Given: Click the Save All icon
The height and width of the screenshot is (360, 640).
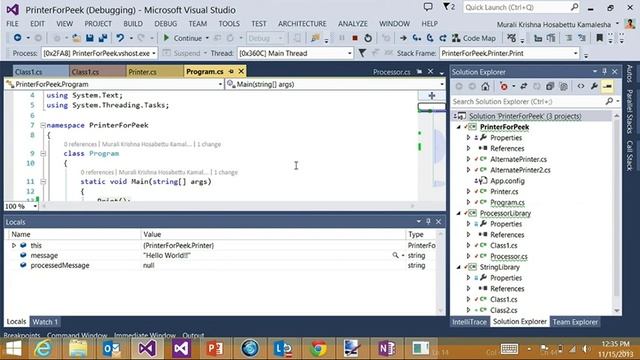Looking at the screenshot, I should tap(102, 38).
